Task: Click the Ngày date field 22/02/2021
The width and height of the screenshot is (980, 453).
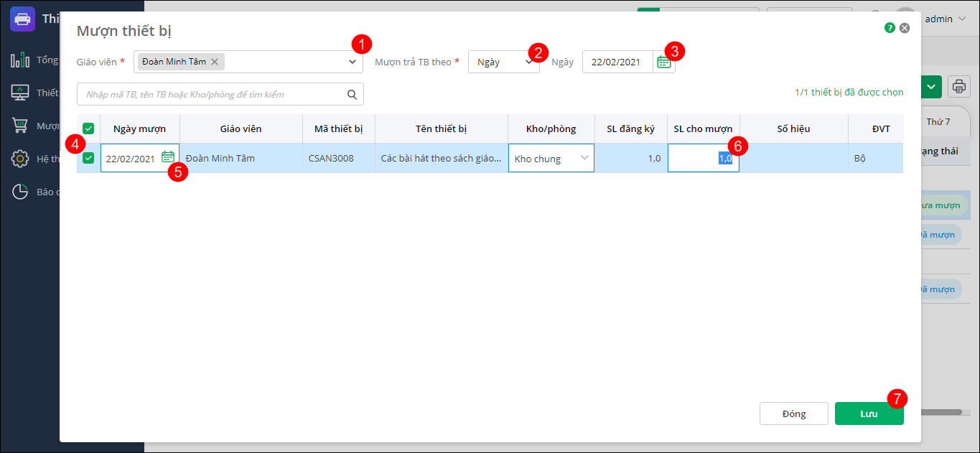Action: tap(617, 62)
